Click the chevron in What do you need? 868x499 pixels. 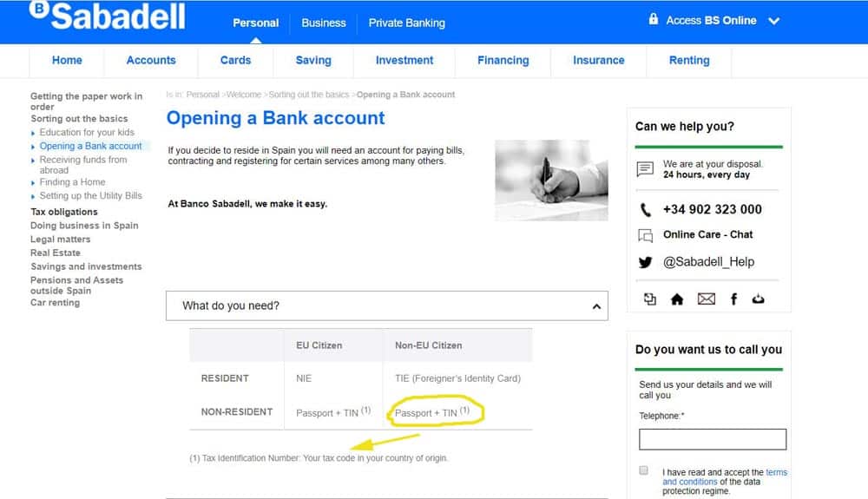pyautogui.click(x=596, y=306)
